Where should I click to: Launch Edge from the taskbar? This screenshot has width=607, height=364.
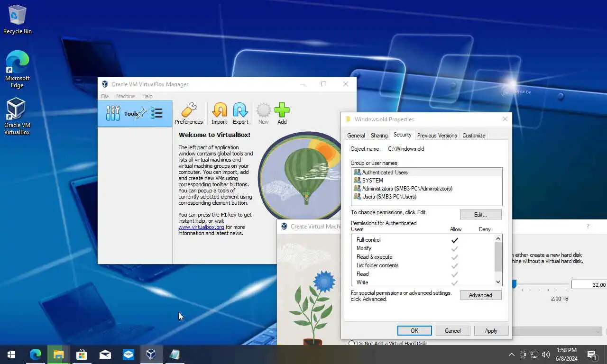(36, 355)
